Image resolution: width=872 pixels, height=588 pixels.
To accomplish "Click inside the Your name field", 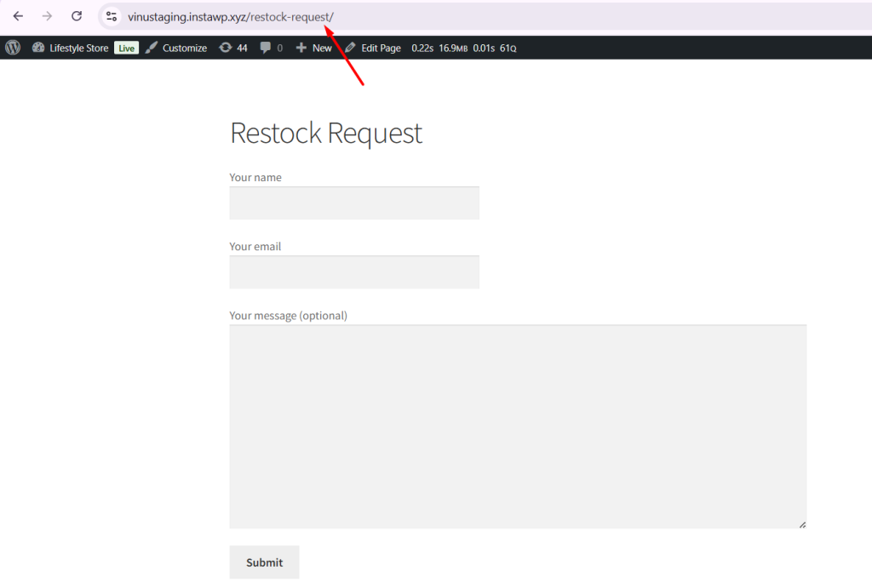I will tap(353, 203).
